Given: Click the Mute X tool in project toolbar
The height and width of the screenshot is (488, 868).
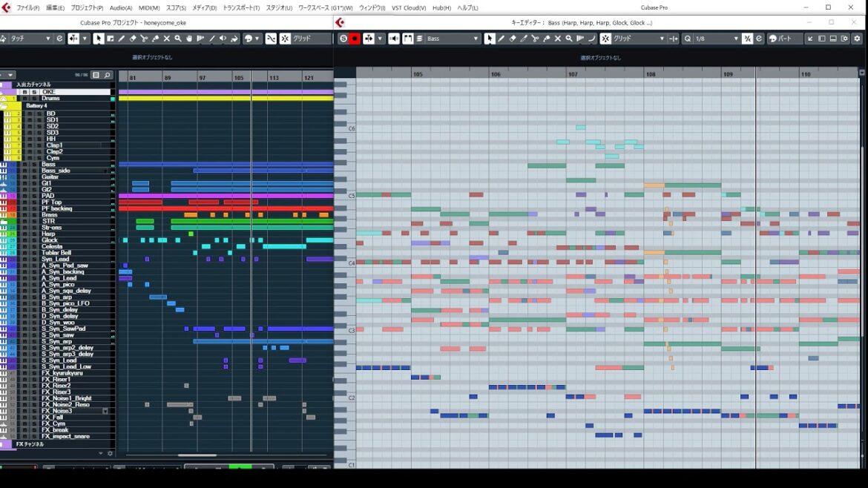Looking at the screenshot, I should (166, 39).
